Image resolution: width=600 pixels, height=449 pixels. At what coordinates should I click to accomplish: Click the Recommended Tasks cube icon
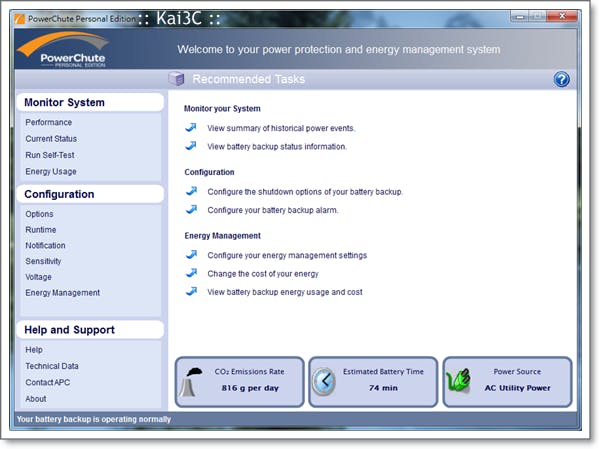[177, 79]
